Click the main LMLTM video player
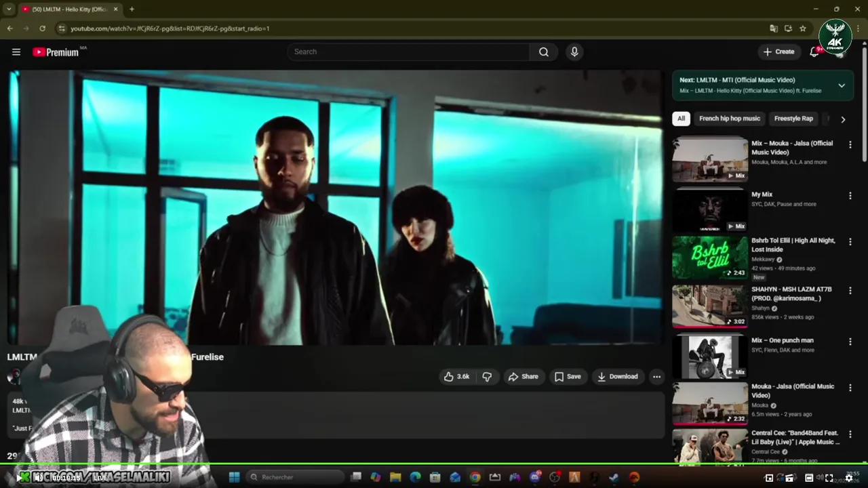 [335, 207]
